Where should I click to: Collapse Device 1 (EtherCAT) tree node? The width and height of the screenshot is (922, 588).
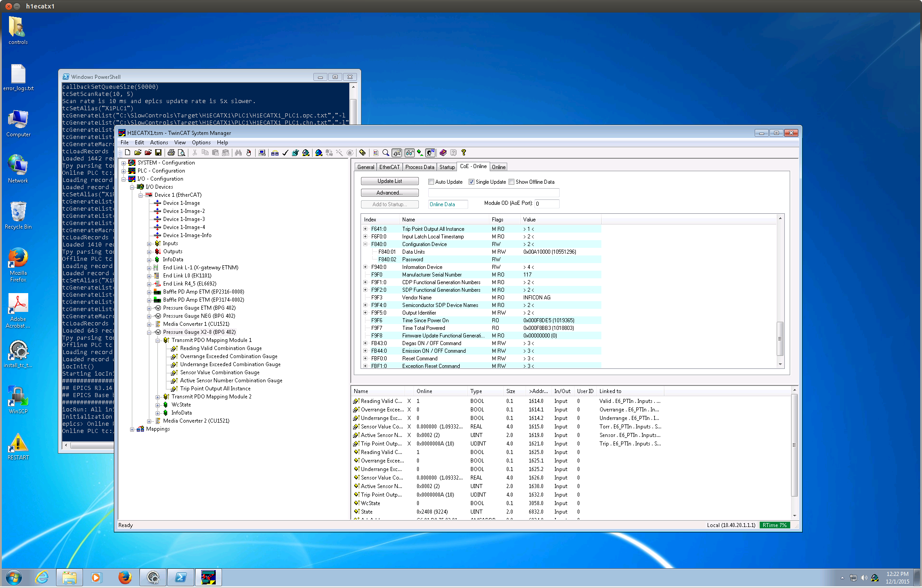[141, 195]
